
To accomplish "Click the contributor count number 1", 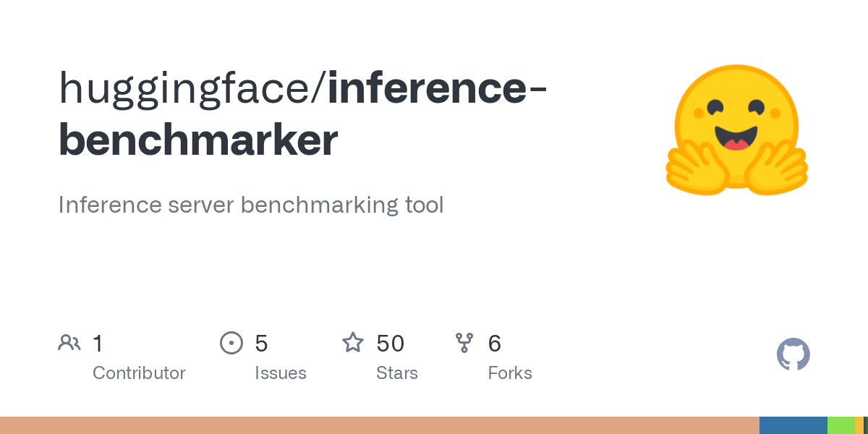I will pyautogui.click(x=98, y=343).
